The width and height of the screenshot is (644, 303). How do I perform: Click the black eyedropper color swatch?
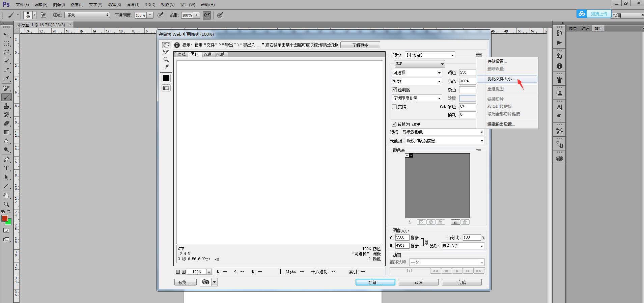tap(166, 78)
